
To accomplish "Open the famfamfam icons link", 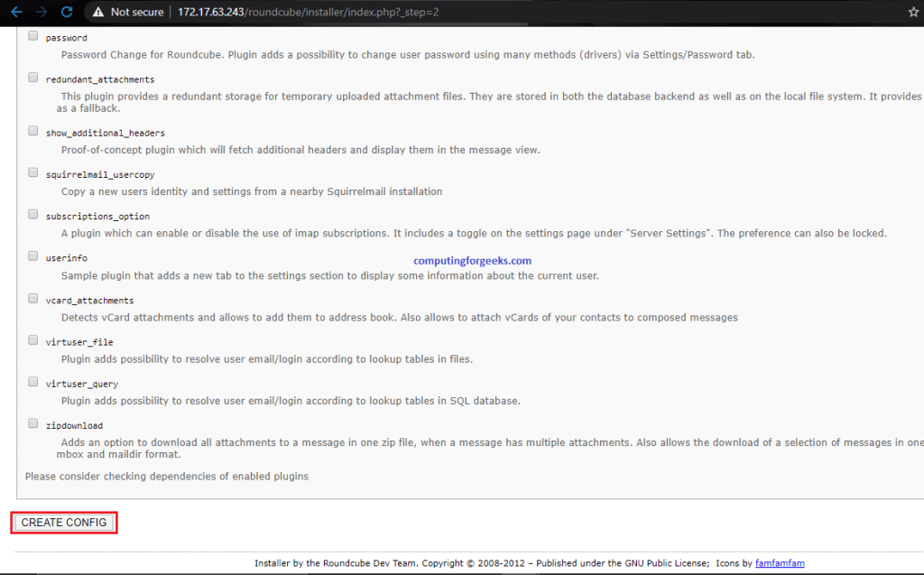I will click(780, 561).
